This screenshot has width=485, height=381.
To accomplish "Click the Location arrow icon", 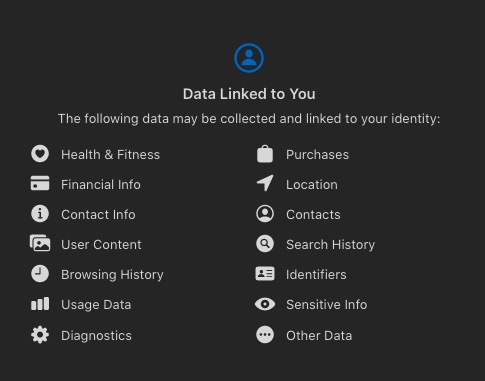I will point(265,183).
